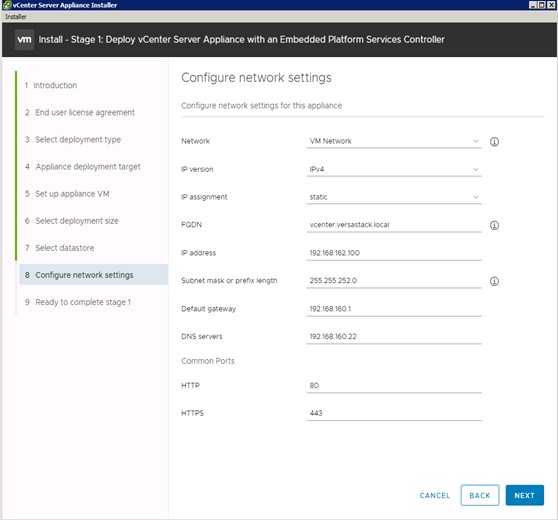The height and width of the screenshot is (520, 558).
Task: Click the BACK button
Action: click(480, 495)
